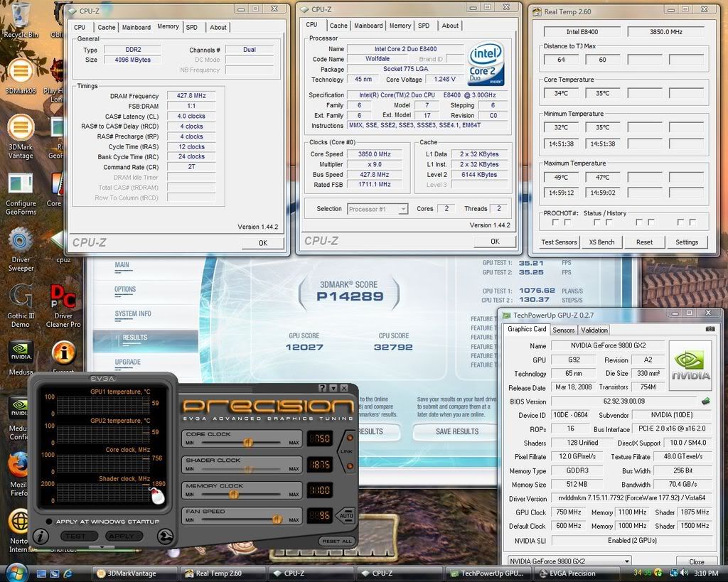Switch to the Sensors tab in GPU-Z
This screenshot has width=728, height=582.
click(x=564, y=330)
